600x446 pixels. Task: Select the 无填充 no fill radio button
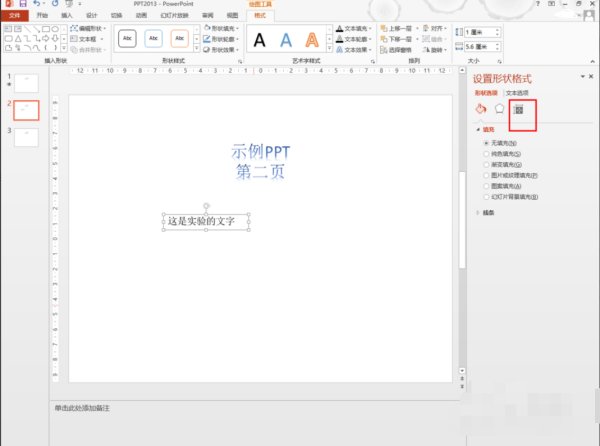tap(486, 143)
